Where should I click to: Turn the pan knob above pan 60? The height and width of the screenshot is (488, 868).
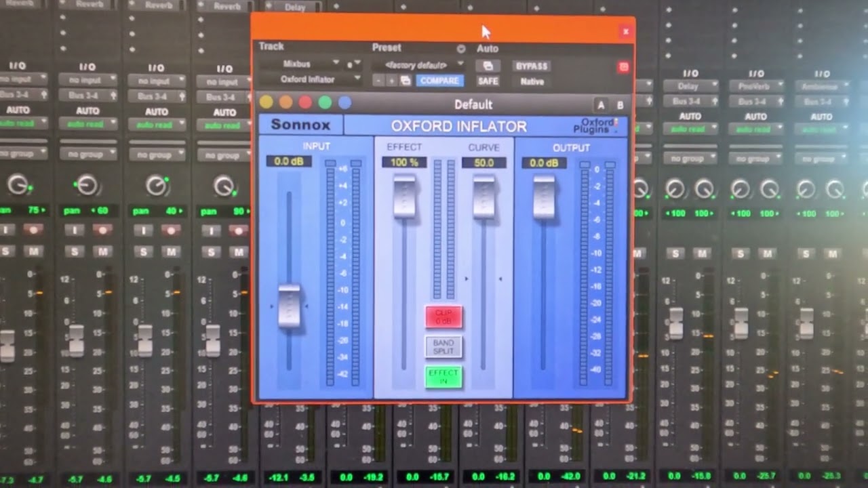click(x=87, y=184)
